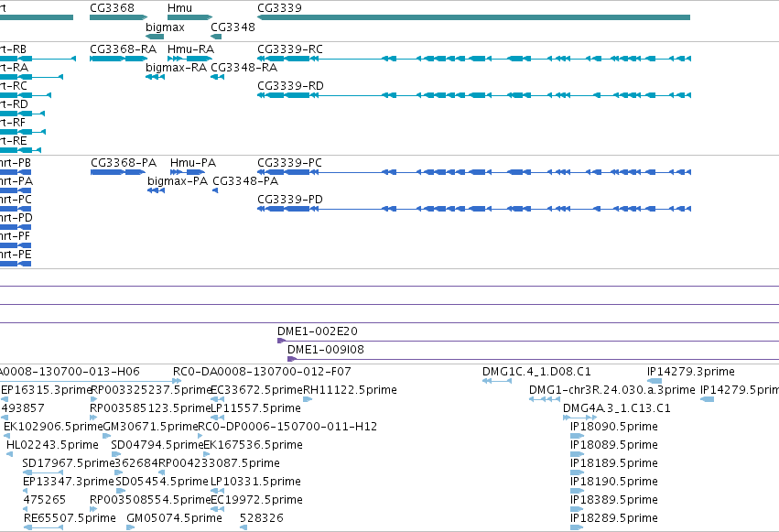Click the 528326 feature label
This screenshot has height=532, width=779.
click(262, 518)
